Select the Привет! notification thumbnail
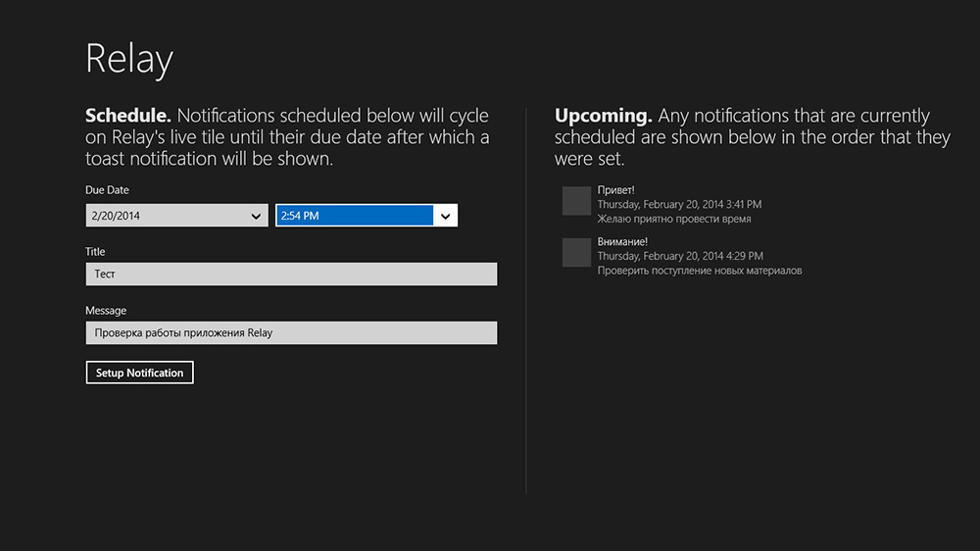 click(x=576, y=201)
